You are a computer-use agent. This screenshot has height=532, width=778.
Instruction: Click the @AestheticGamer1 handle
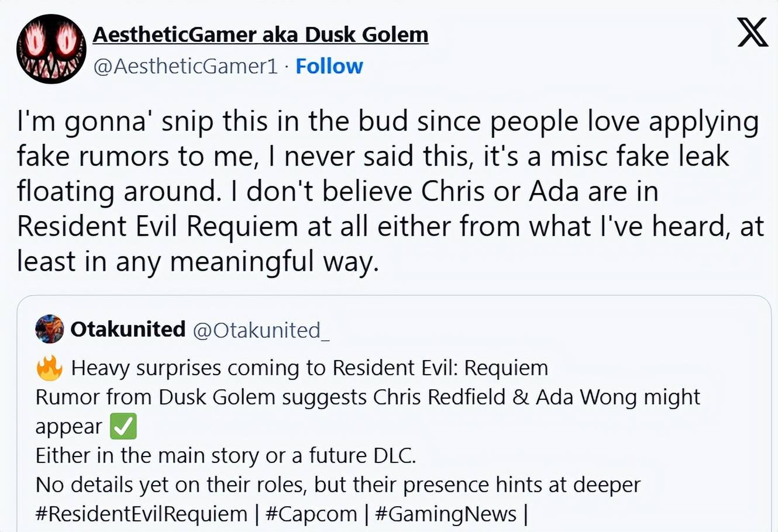coord(185,66)
